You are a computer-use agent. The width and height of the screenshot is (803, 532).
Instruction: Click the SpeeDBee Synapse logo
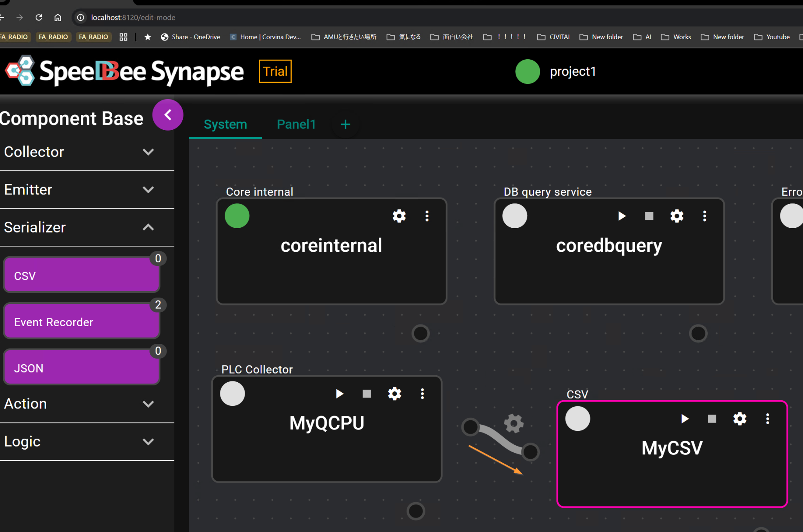pos(125,71)
